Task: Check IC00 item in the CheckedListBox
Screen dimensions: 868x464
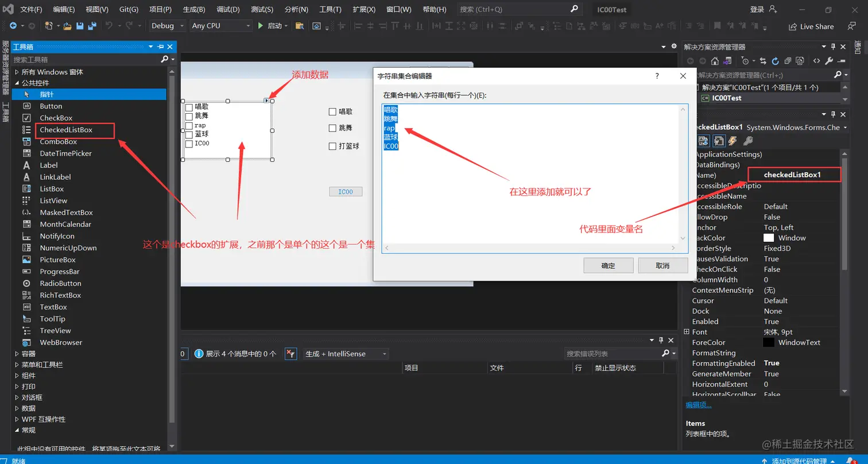Action: point(189,144)
